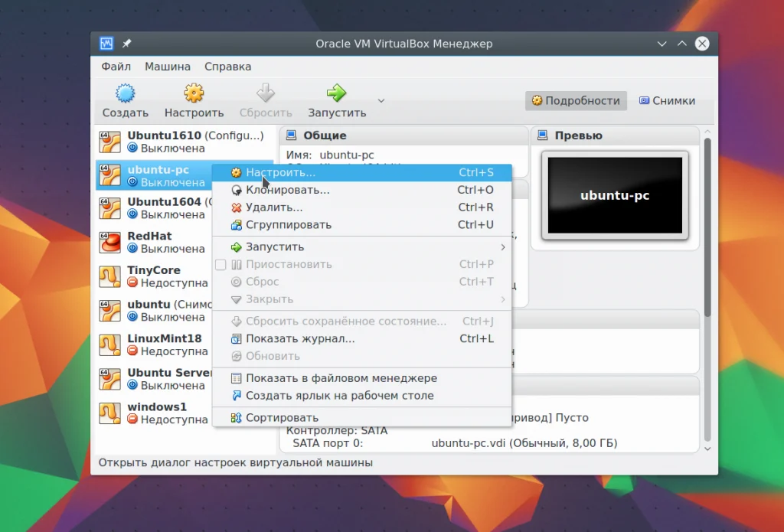
Task: Click the sheep icon beside Клонировать
Action: click(236, 190)
